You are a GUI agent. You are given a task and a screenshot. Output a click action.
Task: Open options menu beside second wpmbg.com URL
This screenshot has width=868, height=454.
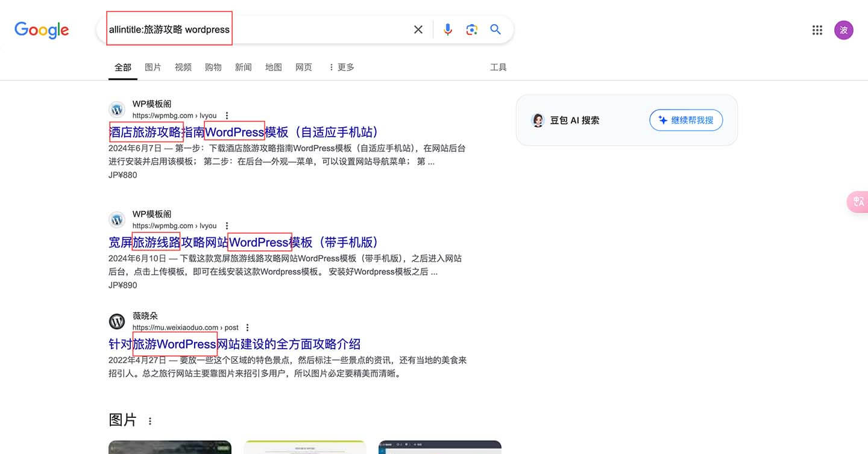[227, 226]
